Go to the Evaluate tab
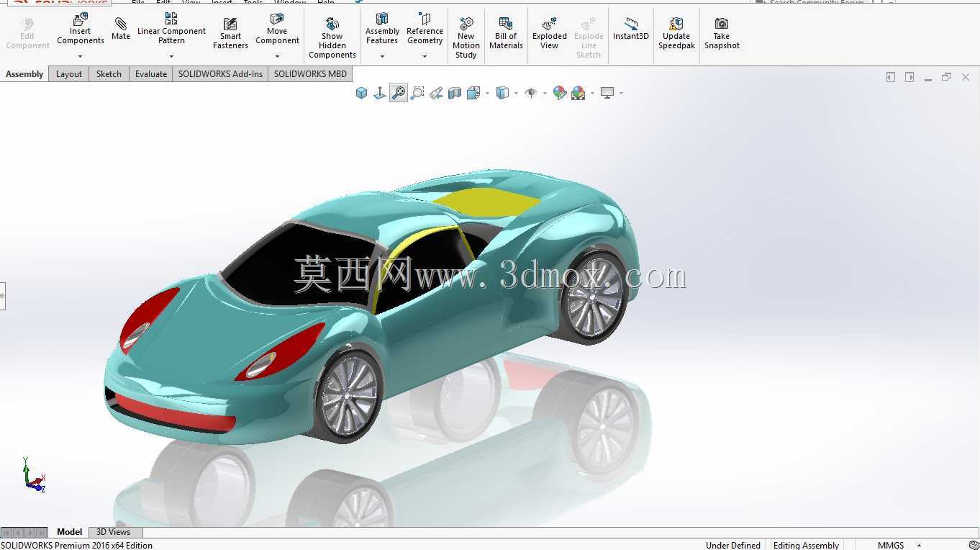Image resolution: width=980 pixels, height=550 pixels. (151, 74)
